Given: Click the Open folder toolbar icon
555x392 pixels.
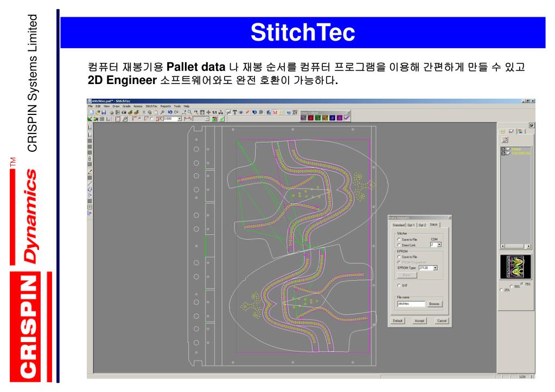Looking at the screenshot, I should pyautogui.click(x=98, y=112).
